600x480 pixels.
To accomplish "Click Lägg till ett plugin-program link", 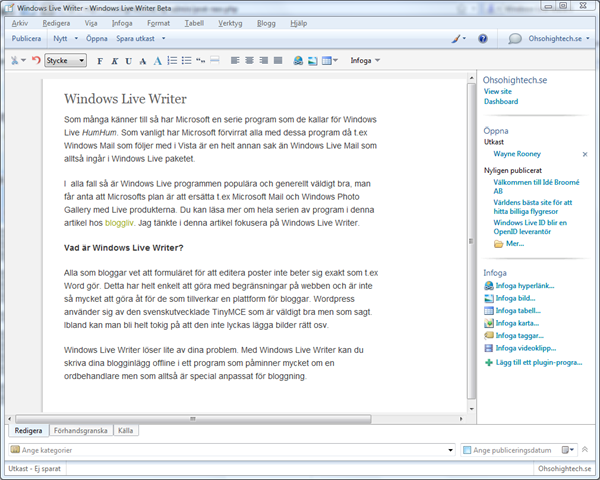I will [533, 362].
